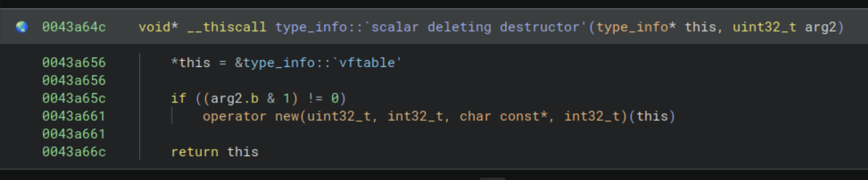Click the if keyword in the condition
This screenshot has width=868, height=180.
pyautogui.click(x=178, y=99)
